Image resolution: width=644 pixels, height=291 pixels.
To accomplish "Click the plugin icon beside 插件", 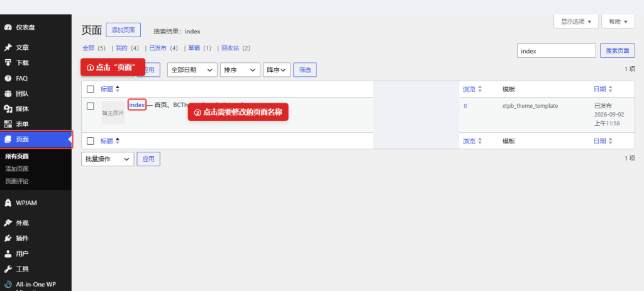I will point(8,238).
